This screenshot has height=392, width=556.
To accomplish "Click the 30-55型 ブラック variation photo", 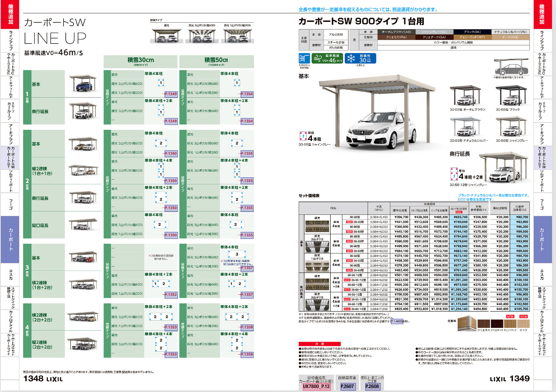I will pos(512,96).
